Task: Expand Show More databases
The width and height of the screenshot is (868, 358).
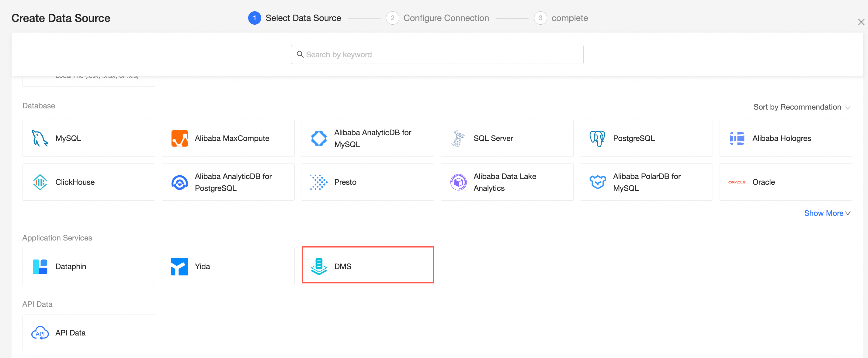Action: pyautogui.click(x=827, y=213)
